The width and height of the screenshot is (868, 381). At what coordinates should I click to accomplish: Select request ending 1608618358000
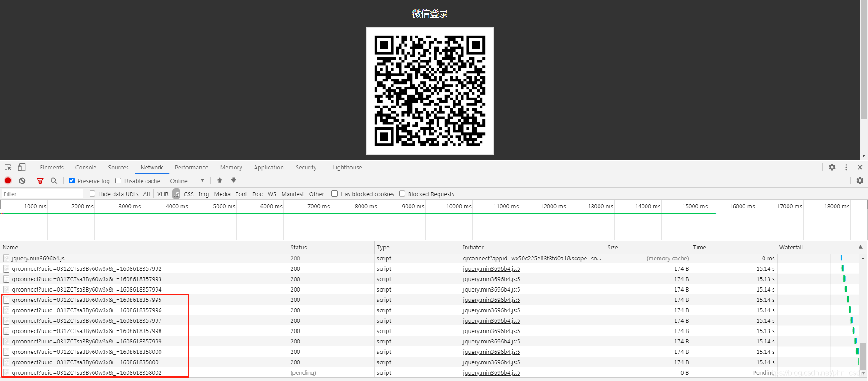[x=87, y=352]
